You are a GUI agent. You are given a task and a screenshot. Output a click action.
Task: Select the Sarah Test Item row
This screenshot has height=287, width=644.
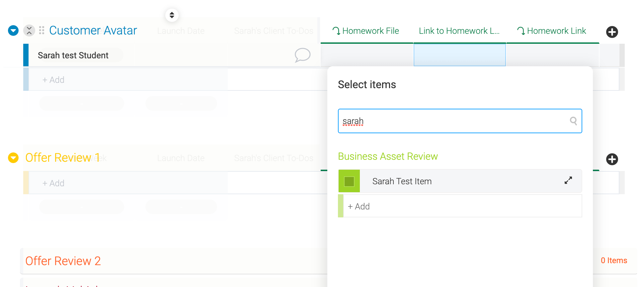point(460,181)
